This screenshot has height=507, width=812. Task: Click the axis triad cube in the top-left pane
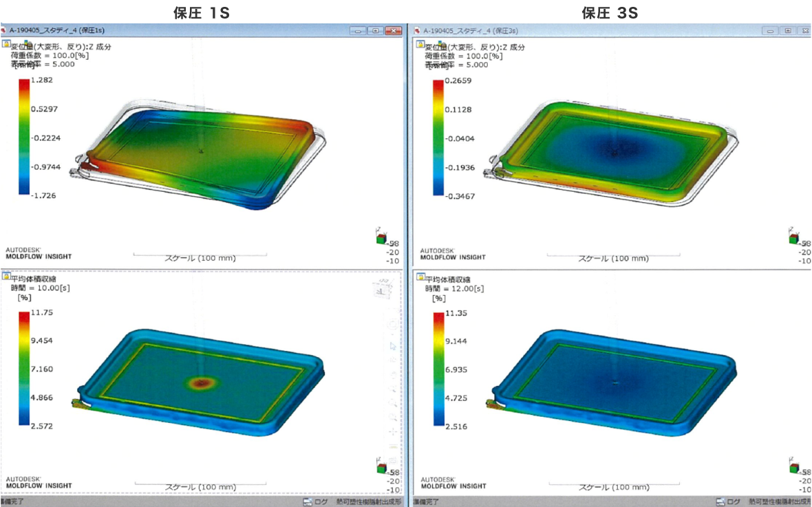pos(381,238)
